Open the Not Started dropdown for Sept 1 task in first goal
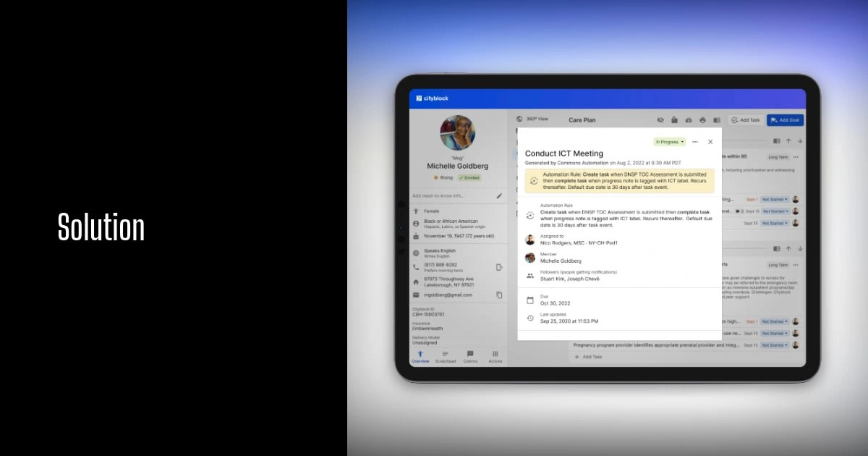This screenshot has height=456, width=868. [x=774, y=199]
